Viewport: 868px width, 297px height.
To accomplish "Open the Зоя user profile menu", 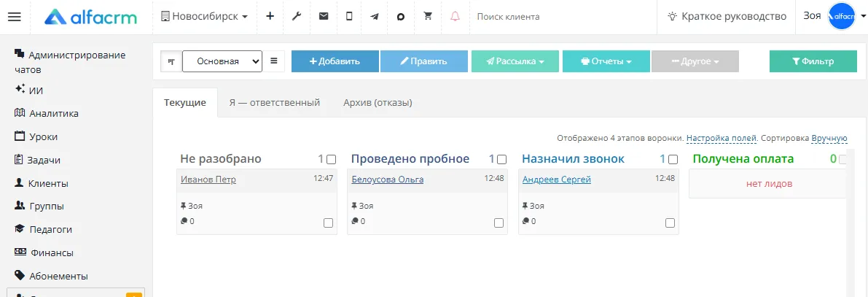I will click(812, 16).
